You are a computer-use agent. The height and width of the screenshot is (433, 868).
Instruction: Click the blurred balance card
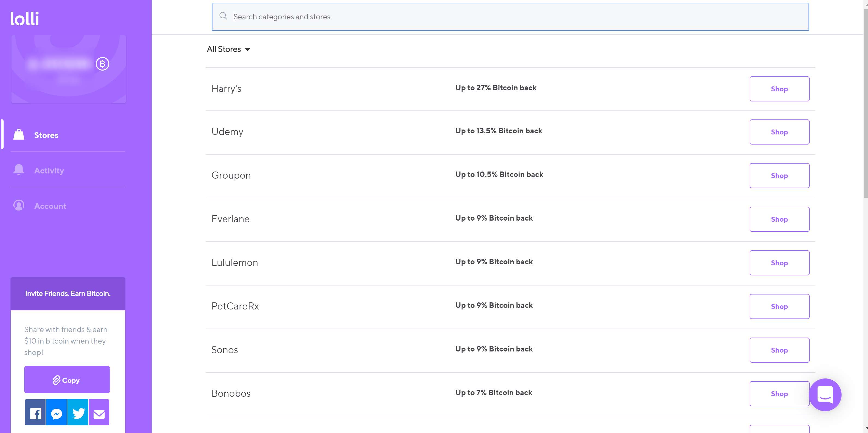pyautogui.click(x=69, y=69)
